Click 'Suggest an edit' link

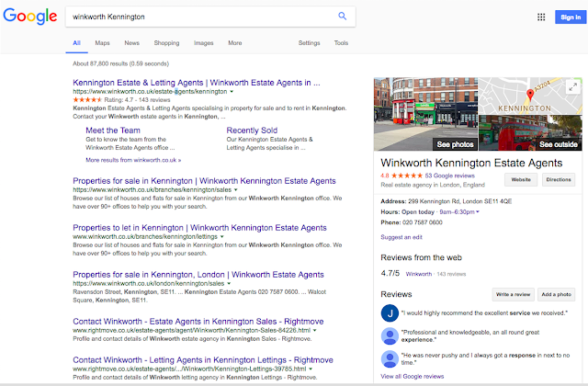401,237
